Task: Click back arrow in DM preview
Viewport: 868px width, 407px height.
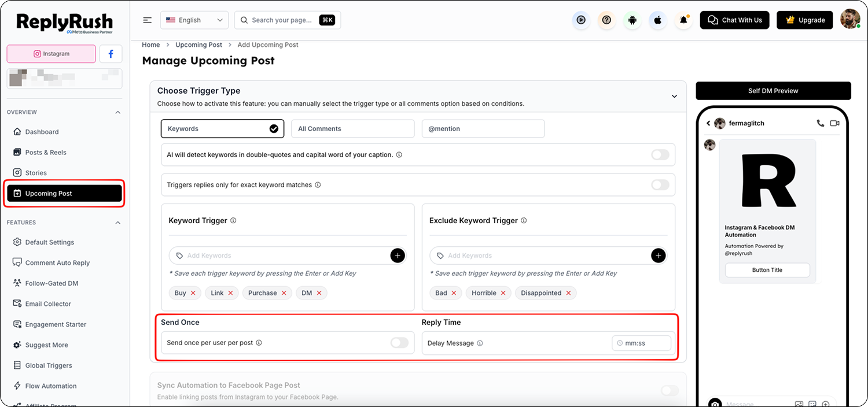Action: coord(708,123)
